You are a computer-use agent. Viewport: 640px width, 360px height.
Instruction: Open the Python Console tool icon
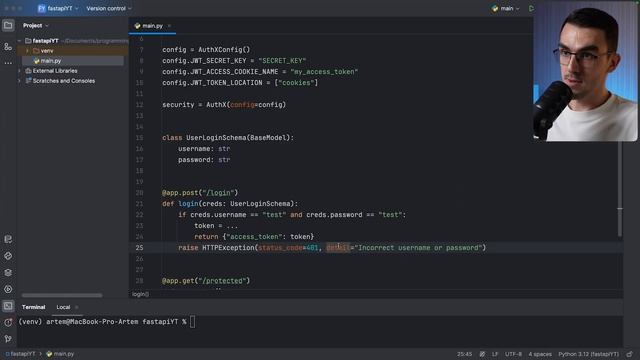[8, 256]
